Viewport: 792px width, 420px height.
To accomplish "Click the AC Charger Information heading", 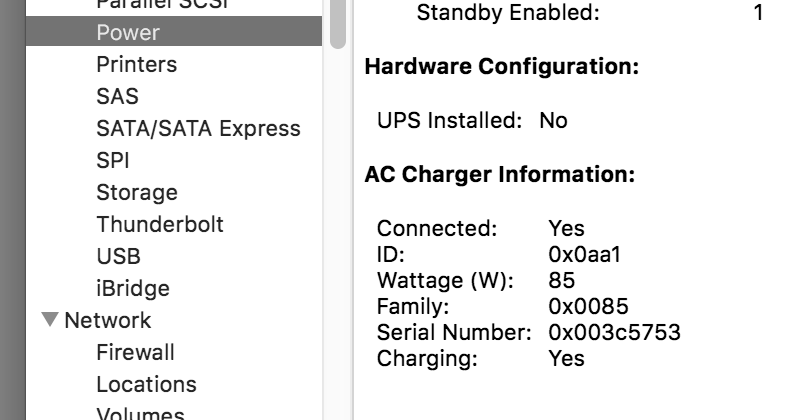I will click(x=500, y=174).
